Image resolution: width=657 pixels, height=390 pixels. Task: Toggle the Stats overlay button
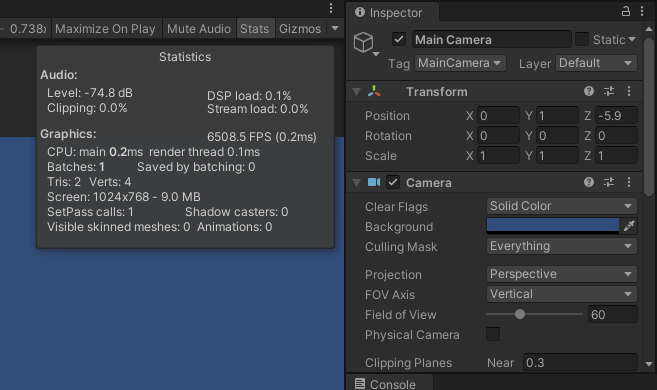tap(255, 28)
